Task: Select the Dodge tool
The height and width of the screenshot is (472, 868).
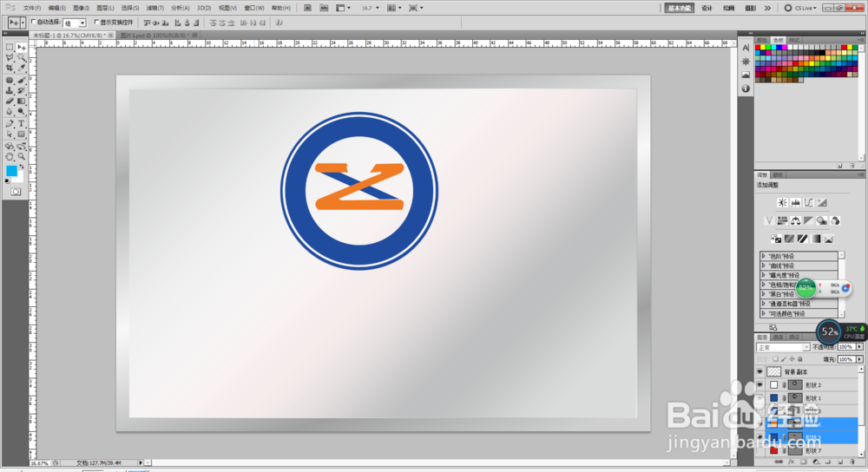Action: [x=21, y=112]
